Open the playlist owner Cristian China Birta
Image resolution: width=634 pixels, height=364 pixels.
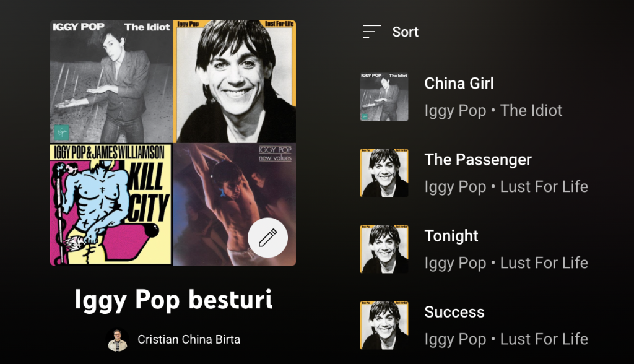pyautogui.click(x=189, y=339)
